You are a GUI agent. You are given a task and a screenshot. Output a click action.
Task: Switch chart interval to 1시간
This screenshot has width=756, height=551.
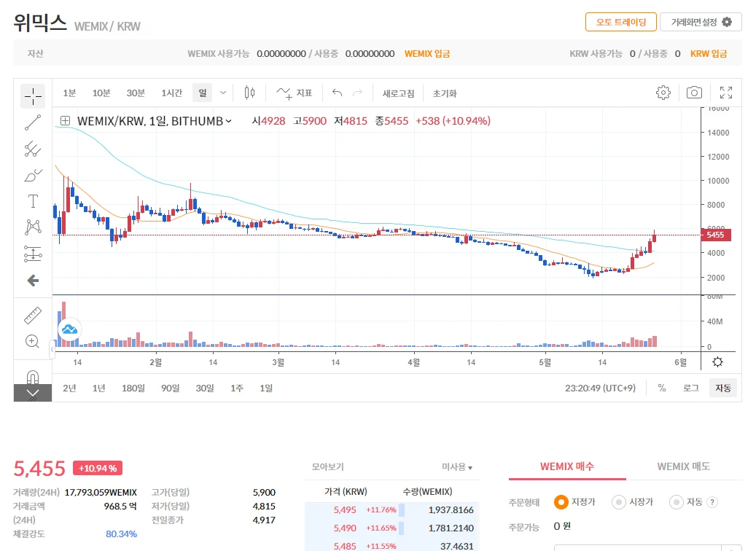(x=171, y=93)
